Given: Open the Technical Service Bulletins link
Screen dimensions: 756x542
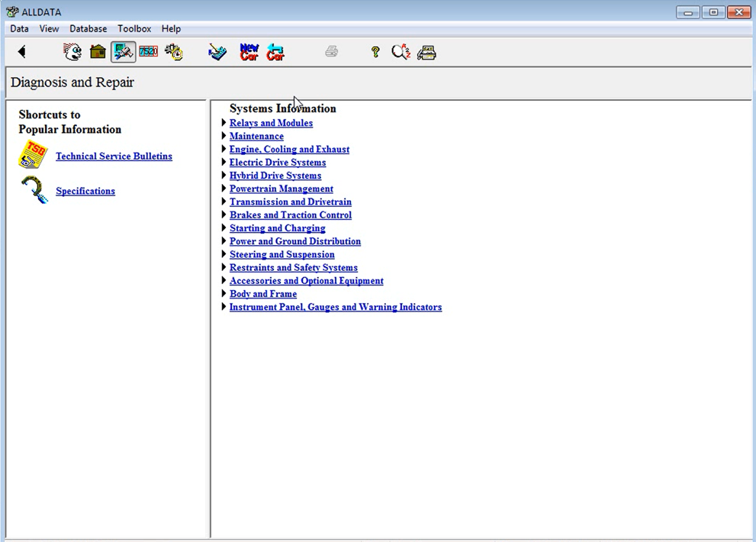Looking at the screenshot, I should tap(114, 156).
